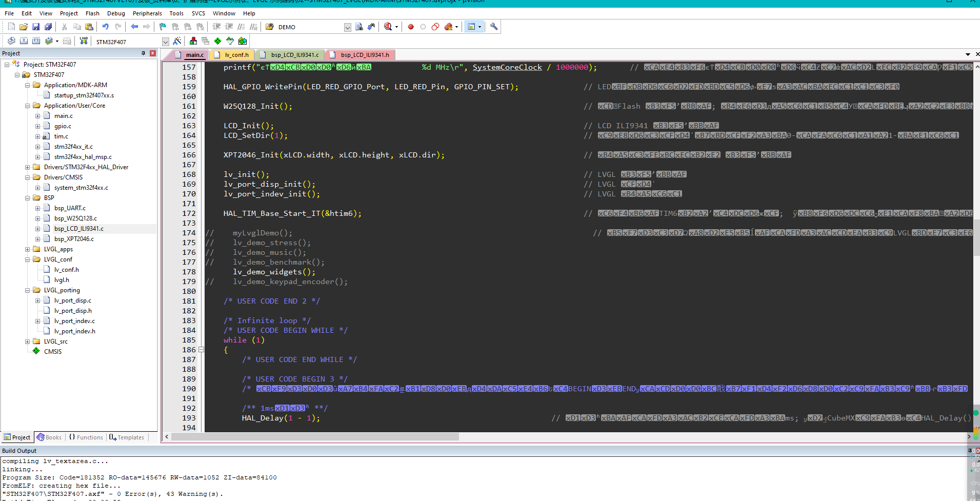Open the STM32F407 target dropdown
The height and width of the screenshot is (501, 980).
coord(165,42)
